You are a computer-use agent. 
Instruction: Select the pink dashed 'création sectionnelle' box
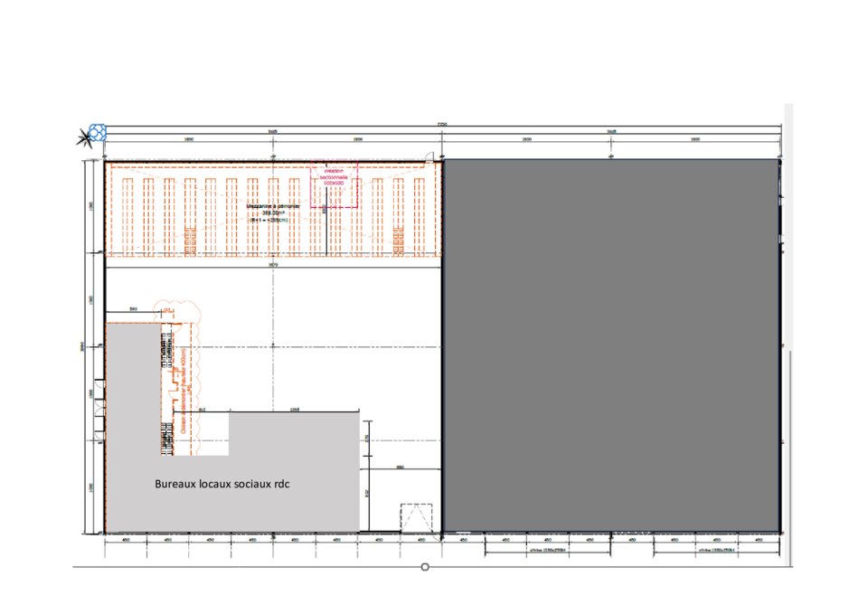click(334, 185)
